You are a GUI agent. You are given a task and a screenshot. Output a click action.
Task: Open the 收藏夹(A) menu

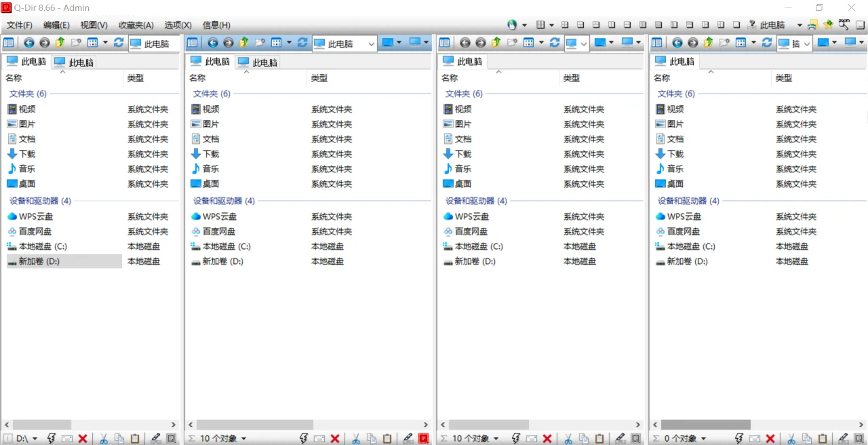(136, 25)
